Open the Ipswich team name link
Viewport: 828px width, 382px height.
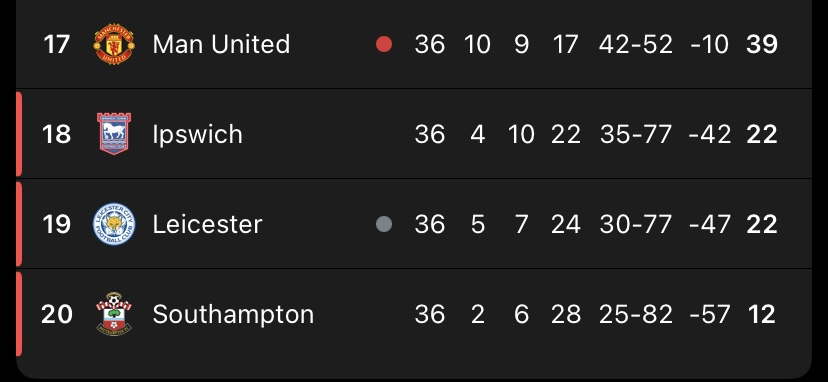pyautogui.click(x=197, y=135)
